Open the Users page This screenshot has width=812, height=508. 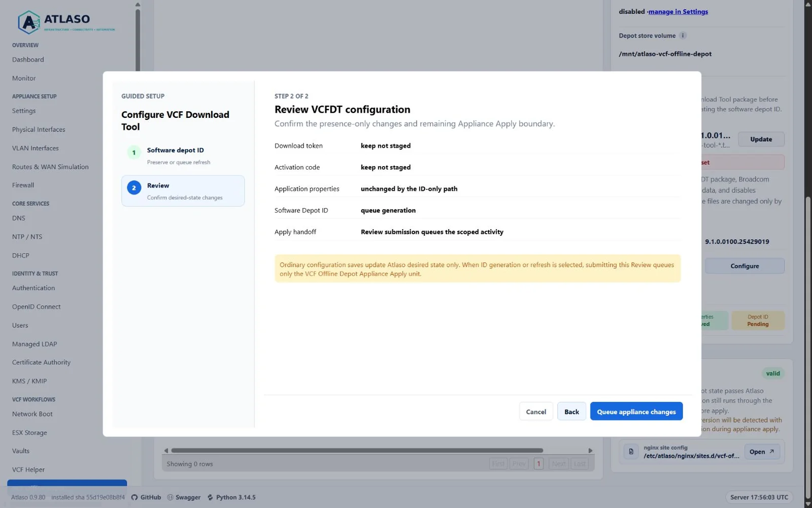(x=20, y=325)
